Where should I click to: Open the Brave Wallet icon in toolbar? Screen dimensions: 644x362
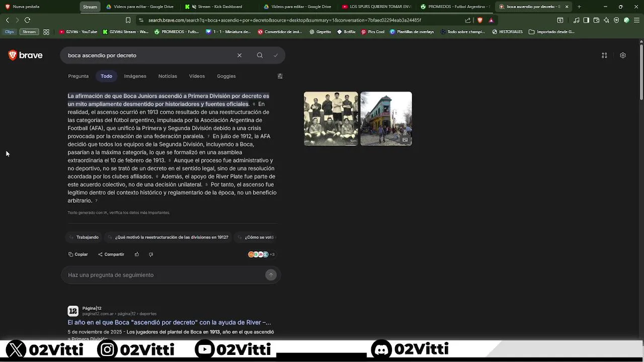pyautogui.click(x=596, y=20)
